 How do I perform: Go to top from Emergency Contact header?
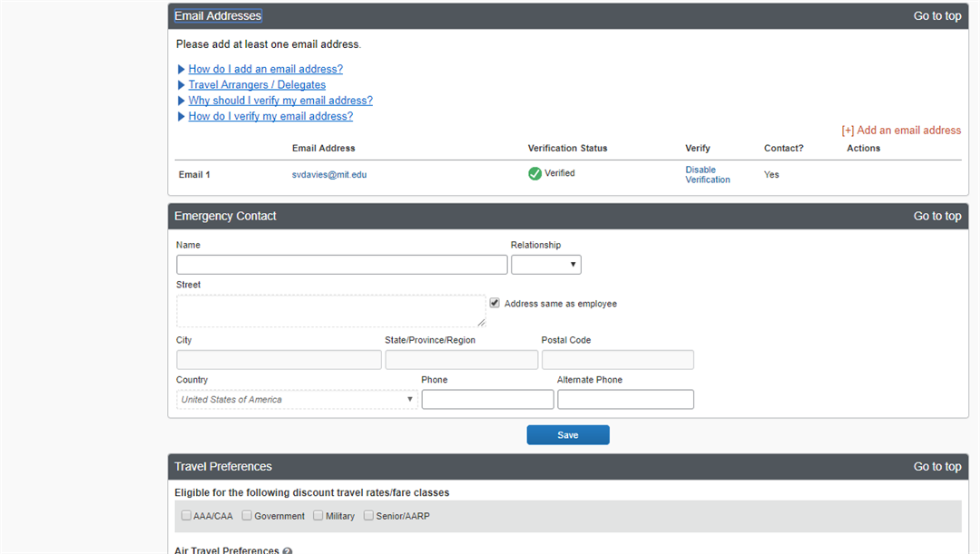tap(936, 216)
